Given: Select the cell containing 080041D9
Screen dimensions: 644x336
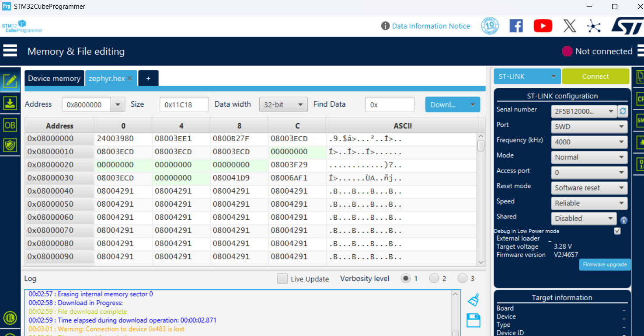Looking at the screenshot, I should click(x=239, y=178).
